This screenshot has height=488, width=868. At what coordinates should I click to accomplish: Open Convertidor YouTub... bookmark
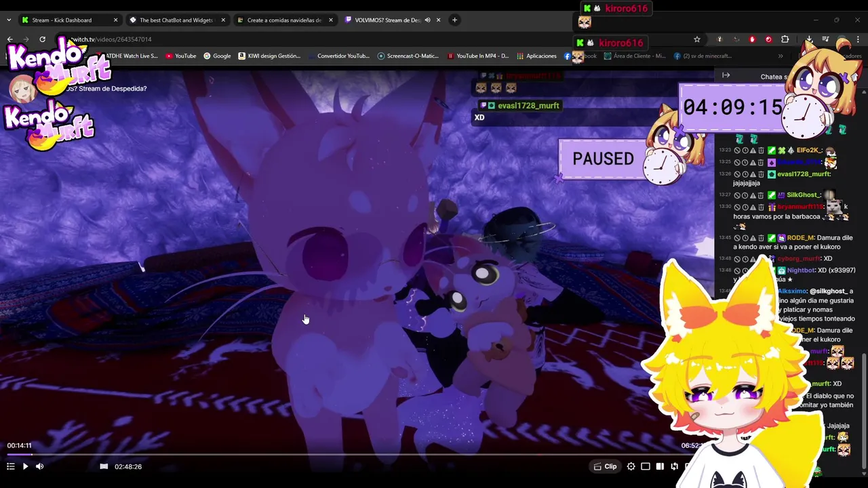point(338,56)
